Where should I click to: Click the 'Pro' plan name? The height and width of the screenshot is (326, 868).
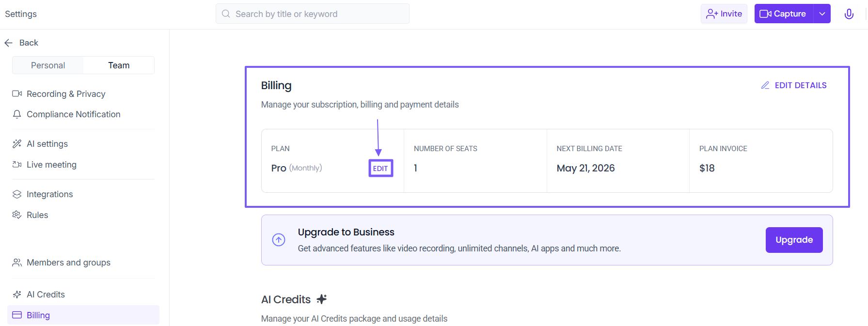coord(279,168)
